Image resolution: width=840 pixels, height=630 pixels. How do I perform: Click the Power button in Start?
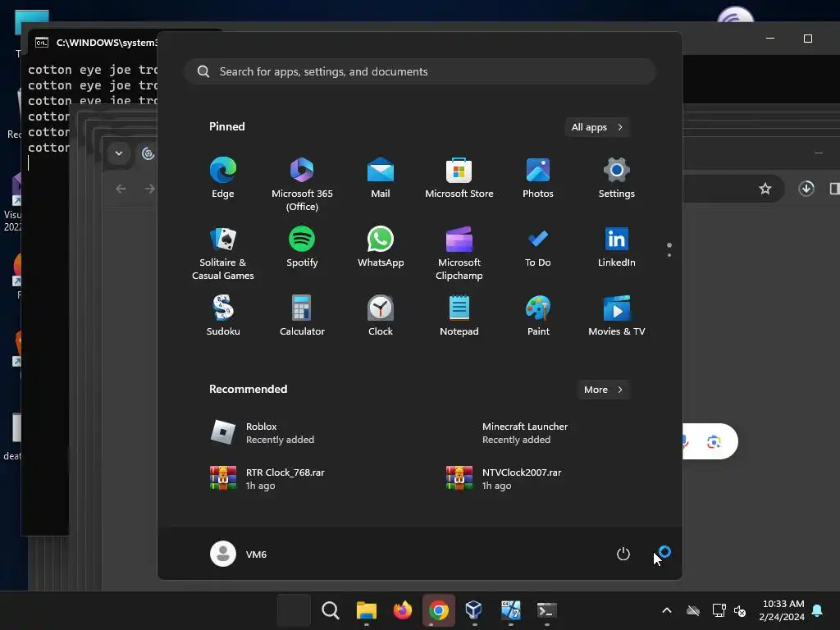pyautogui.click(x=623, y=554)
